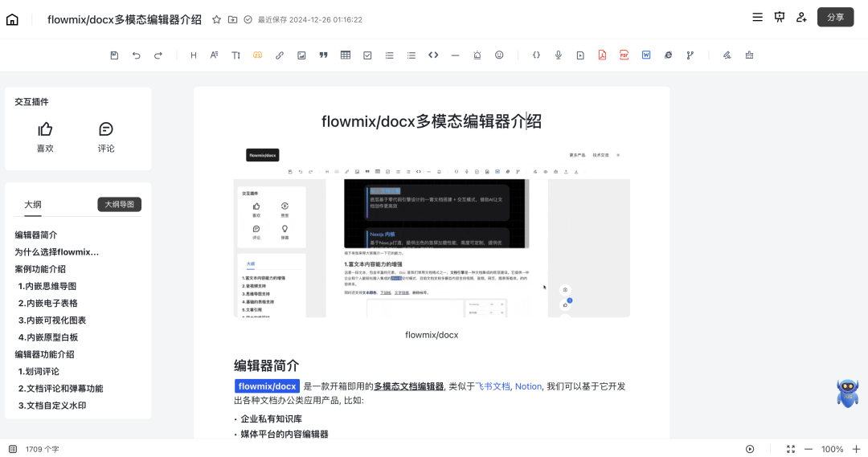The width and height of the screenshot is (868, 457).
Task: Zoom out with the minus button
Action: [809, 449]
